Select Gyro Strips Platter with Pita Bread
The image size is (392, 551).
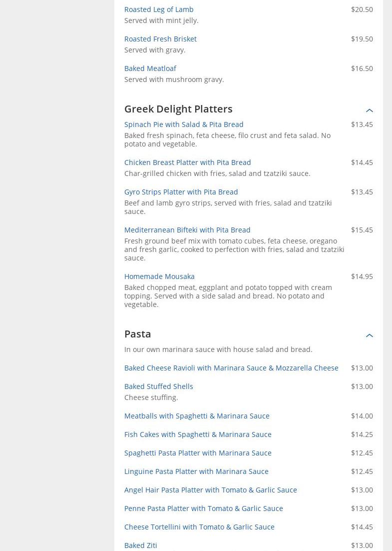[x=181, y=192]
